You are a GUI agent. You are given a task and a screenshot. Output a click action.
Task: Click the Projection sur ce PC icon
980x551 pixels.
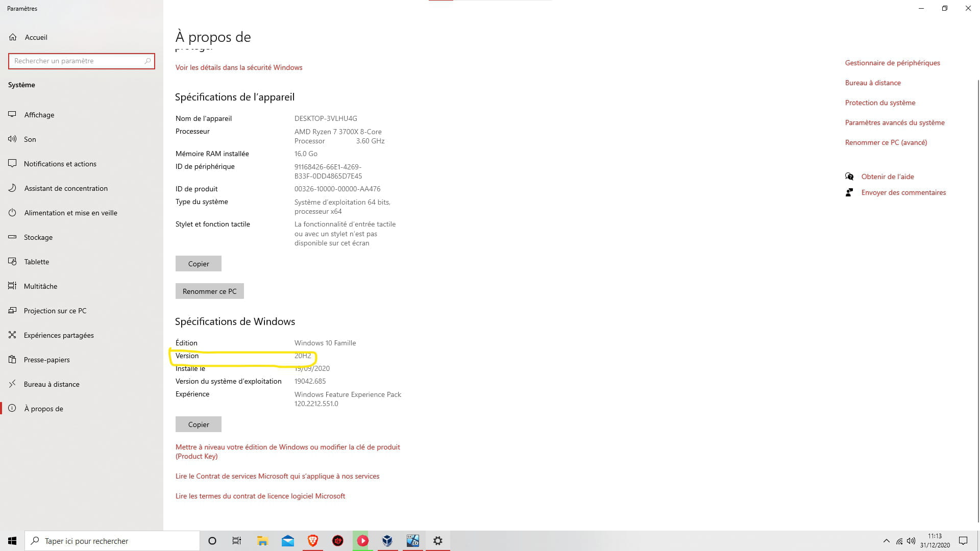pyautogui.click(x=12, y=310)
